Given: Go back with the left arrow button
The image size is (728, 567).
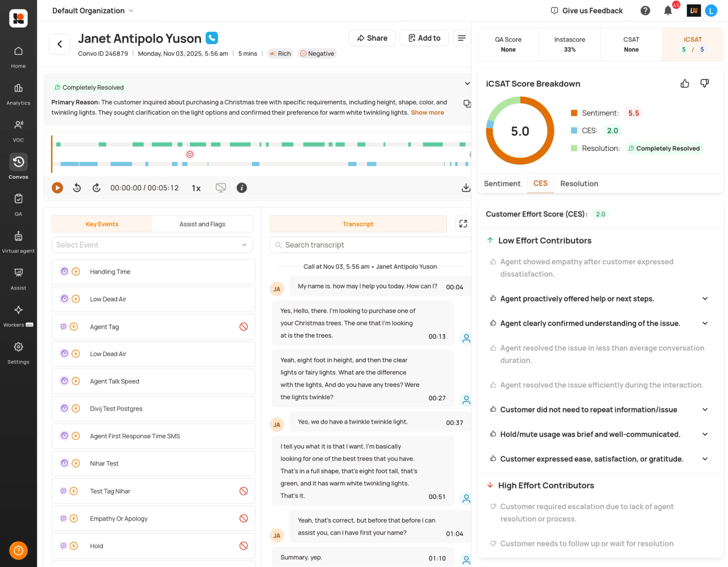Looking at the screenshot, I should pyautogui.click(x=60, y=44).
